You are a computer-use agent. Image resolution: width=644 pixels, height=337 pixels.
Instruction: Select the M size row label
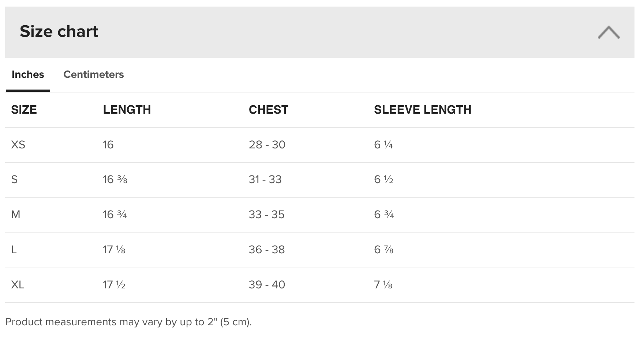[16, 215]
